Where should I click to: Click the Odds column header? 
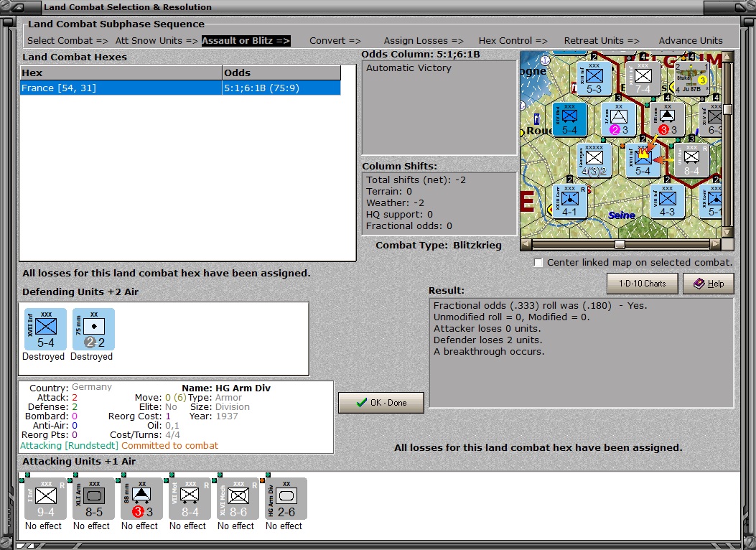[x=281, y=73]
